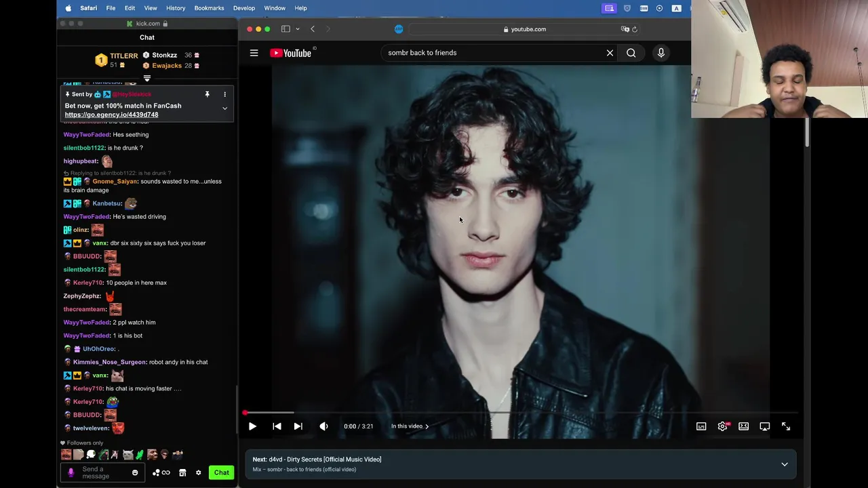
Task: Open emoji picker in chat input
Action: (x=135, y=472)
